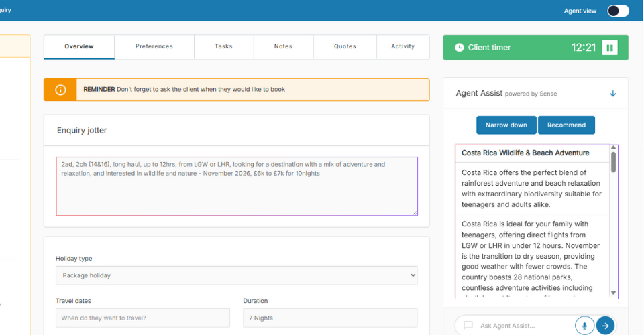
Task: Pause the client timer
Action: point(609,48)
